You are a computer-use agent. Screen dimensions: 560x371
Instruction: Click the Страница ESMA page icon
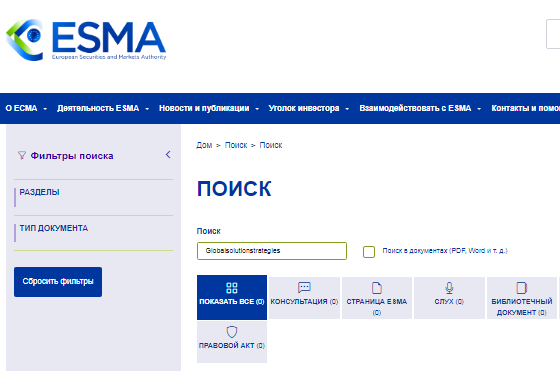[377, 287]
